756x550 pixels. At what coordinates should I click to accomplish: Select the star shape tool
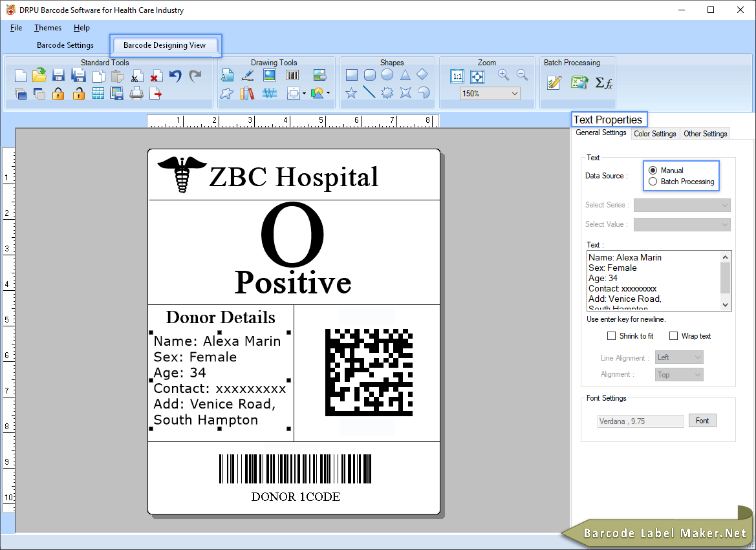(x=350, y=93)
